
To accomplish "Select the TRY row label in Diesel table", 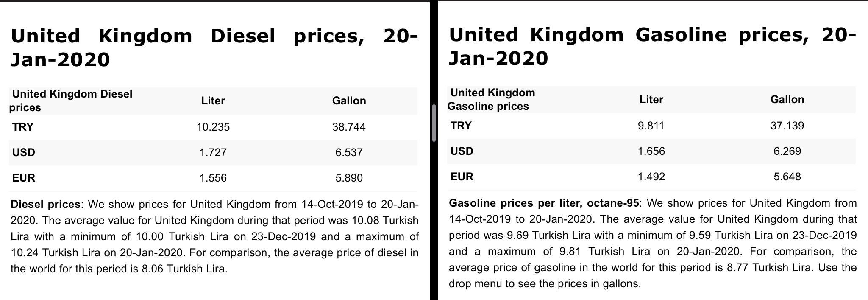I will 23,127.
